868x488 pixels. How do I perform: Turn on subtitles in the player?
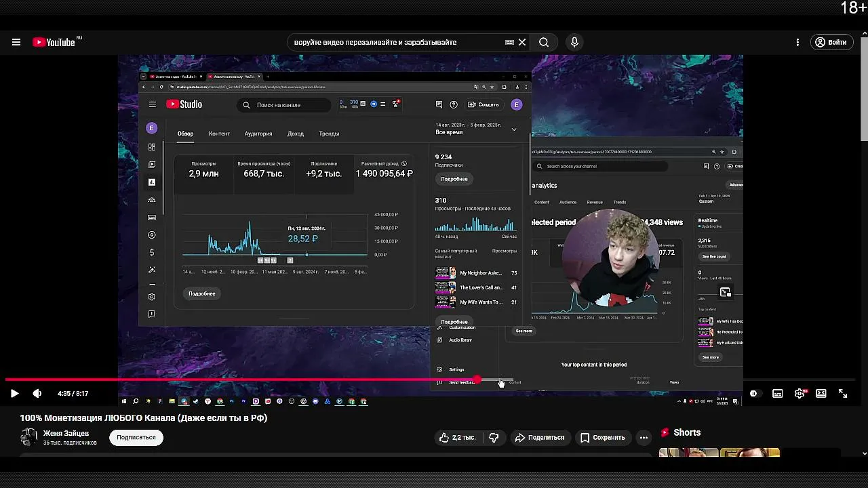tap(778, 393)
